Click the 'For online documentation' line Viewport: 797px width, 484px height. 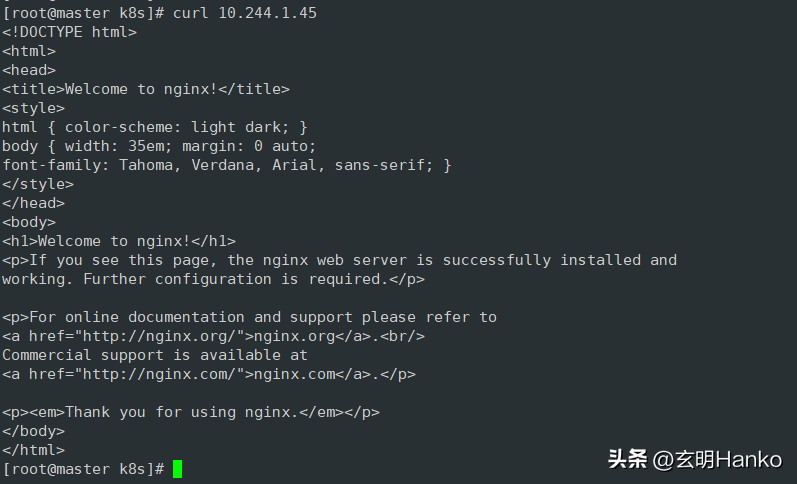coord(249,317)
